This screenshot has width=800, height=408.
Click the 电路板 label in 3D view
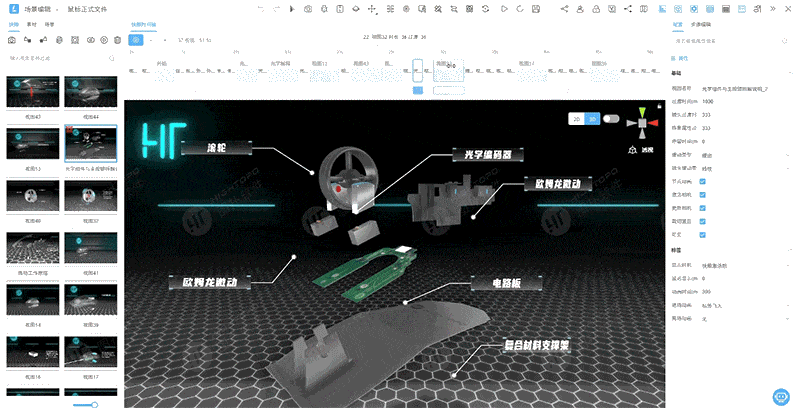[x=507, y=283]
